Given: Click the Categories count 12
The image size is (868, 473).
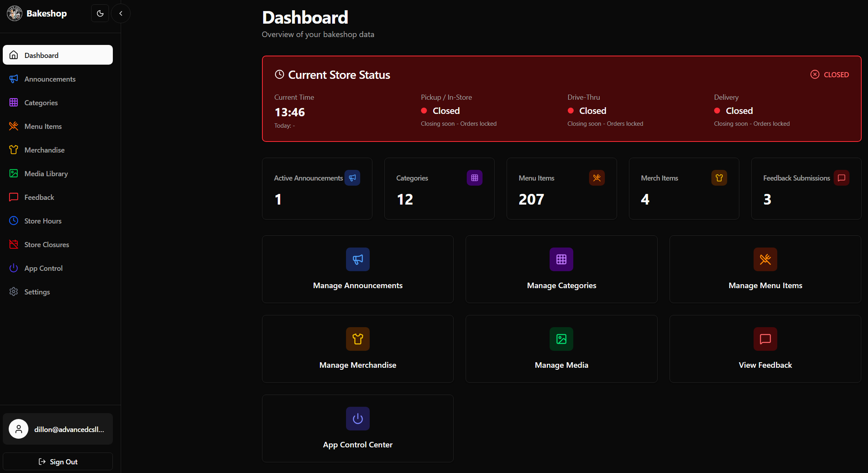Looking at the screenshot, I should 405,199.
